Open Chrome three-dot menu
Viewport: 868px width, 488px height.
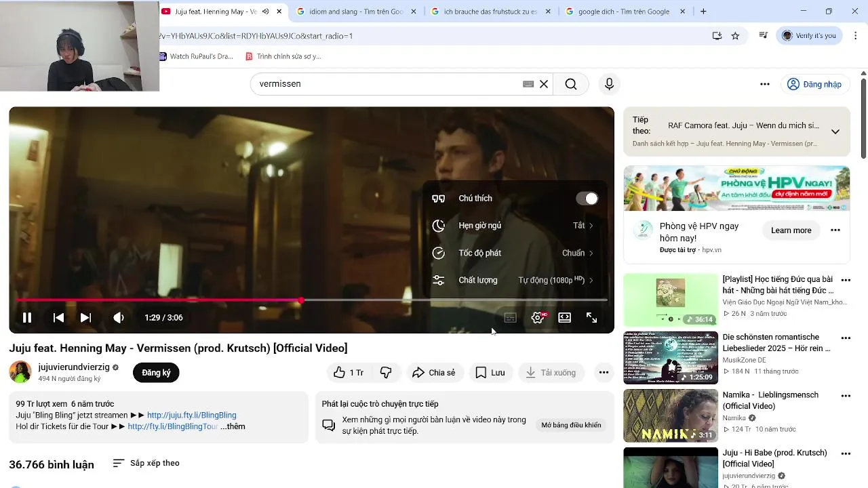[x=856, y=36]
